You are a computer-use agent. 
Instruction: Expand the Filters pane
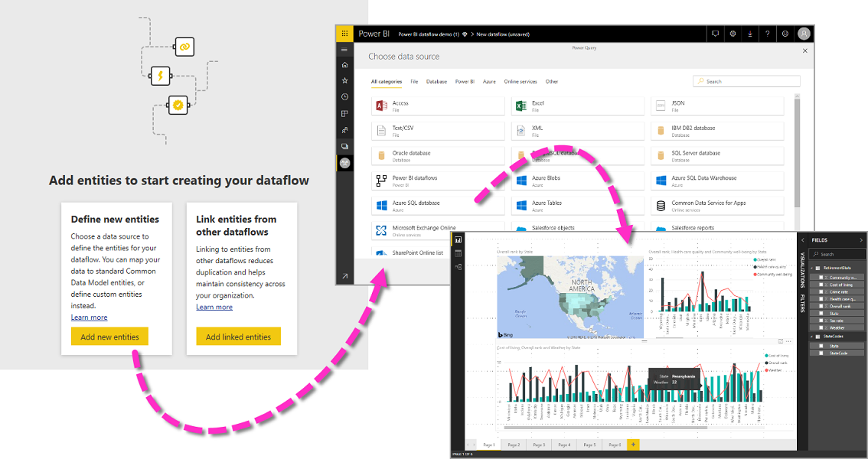[803, 304]
